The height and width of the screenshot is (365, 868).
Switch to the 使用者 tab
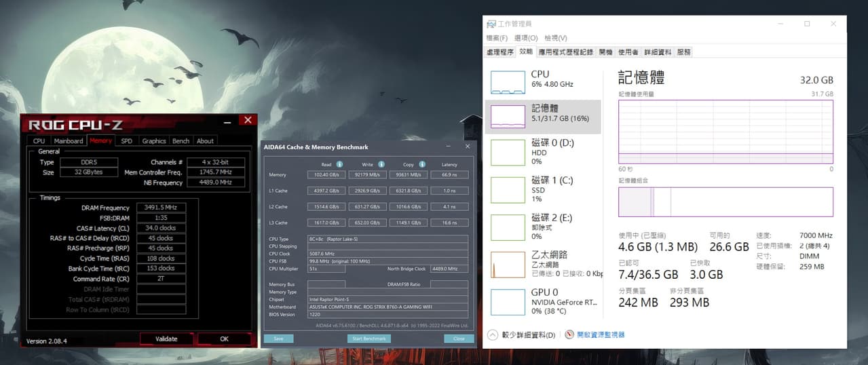pos(628,52)
